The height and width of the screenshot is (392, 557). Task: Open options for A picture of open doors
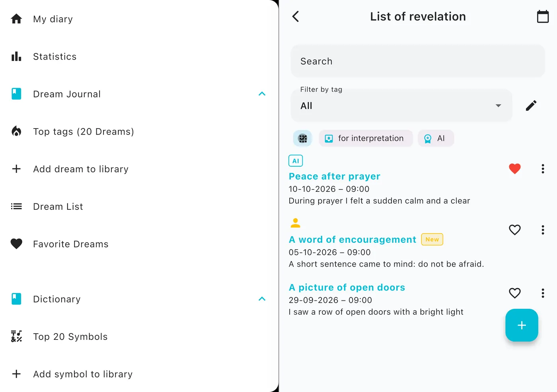coord(543,293)
